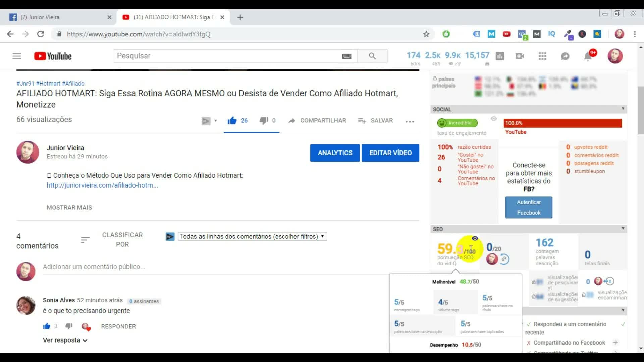Image resolution: width=644 pixels, height=362 pixels.
Task: Click the green Incredible engagement badge
Action: pyautogui.click(x=457, y=123)
